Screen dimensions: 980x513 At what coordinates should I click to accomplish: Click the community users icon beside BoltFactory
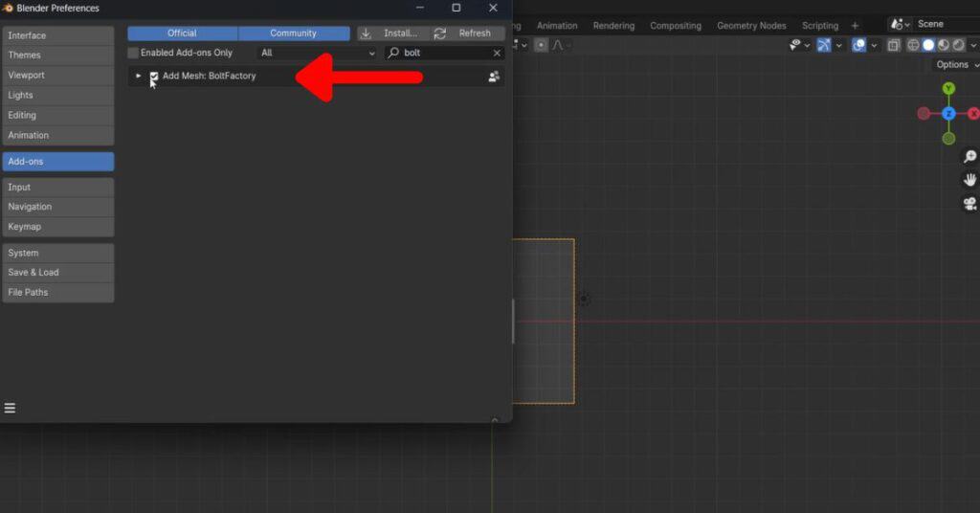coord(494,77)
